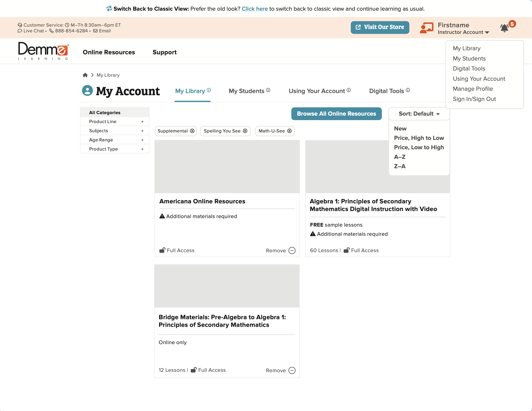Click the Bridge Materials card thumbnail

tap(227, 286)
